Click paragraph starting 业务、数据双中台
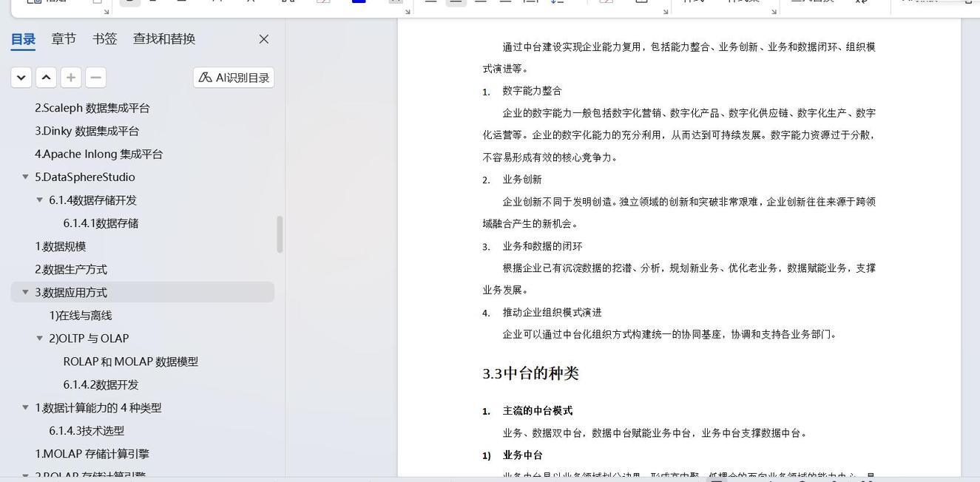The height and width of the screenshot is (482, 980). 656,433
